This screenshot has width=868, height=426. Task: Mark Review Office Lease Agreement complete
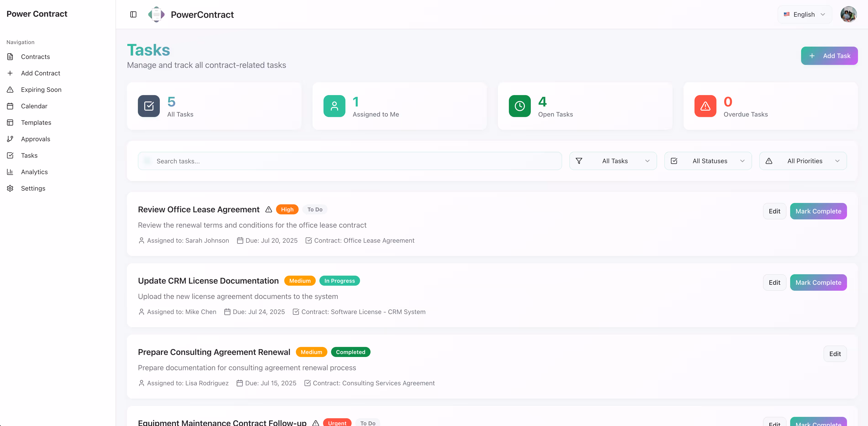pyautogui.click(x=818, y=211)
